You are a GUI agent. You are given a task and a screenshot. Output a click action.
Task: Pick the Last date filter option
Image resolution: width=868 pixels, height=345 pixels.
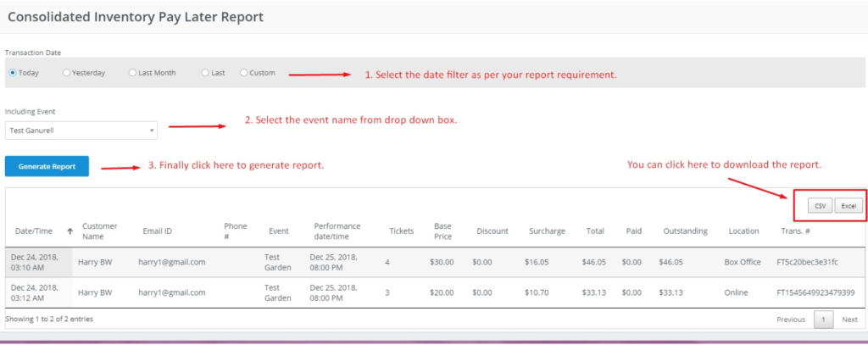[x=205, y=73]
